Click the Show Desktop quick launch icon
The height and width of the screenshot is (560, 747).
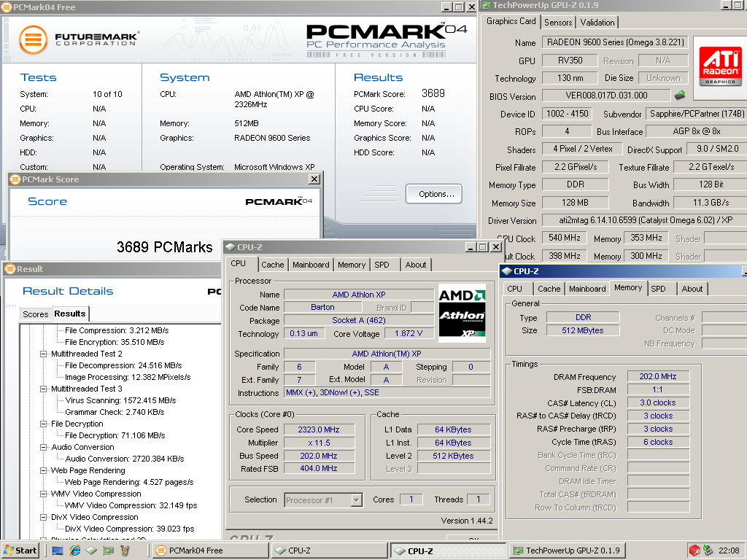[x=58, y=551]
